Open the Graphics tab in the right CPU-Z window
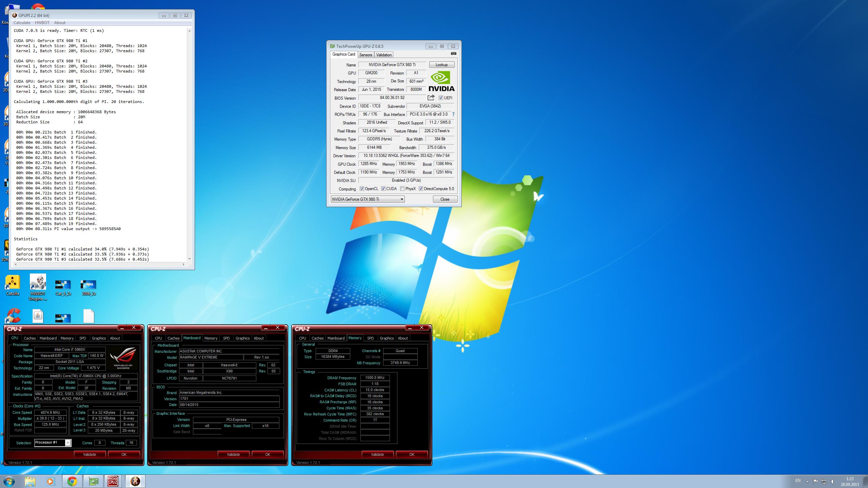The height and width of the screenshot is (488, 868). click(387, 338)
